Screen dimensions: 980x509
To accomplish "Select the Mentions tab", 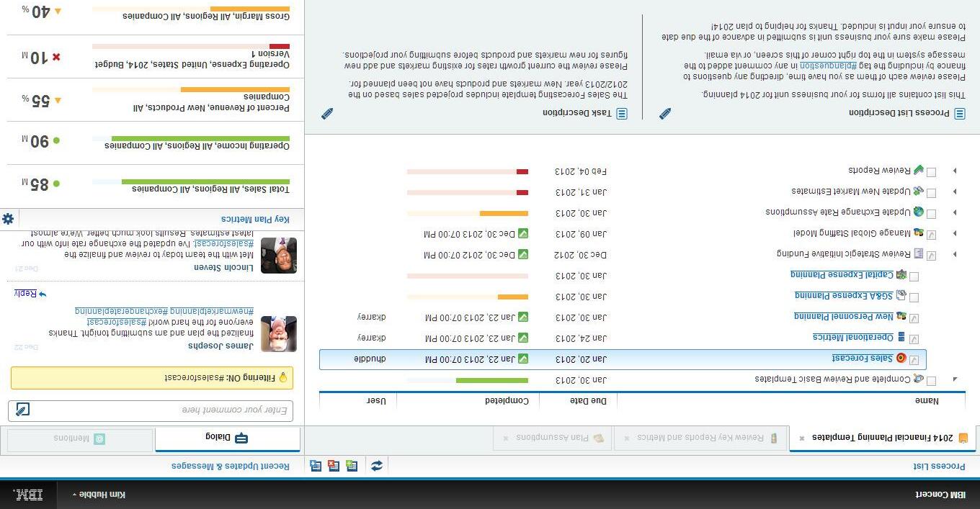I will click(80, 439).
